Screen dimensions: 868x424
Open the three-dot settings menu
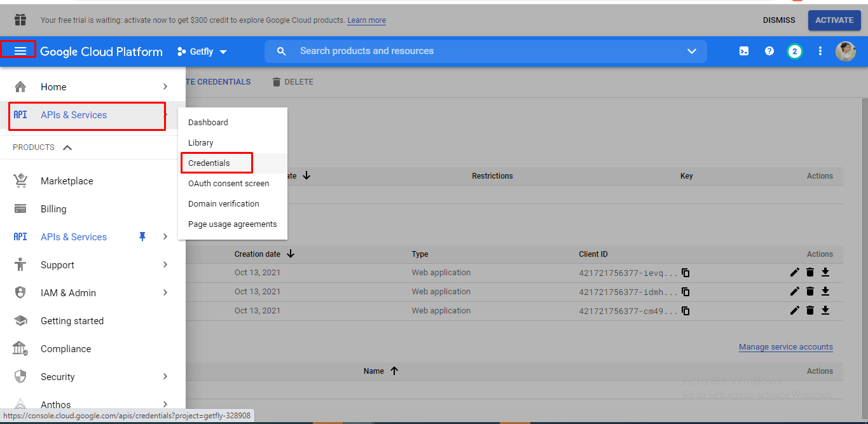(820, 51)
